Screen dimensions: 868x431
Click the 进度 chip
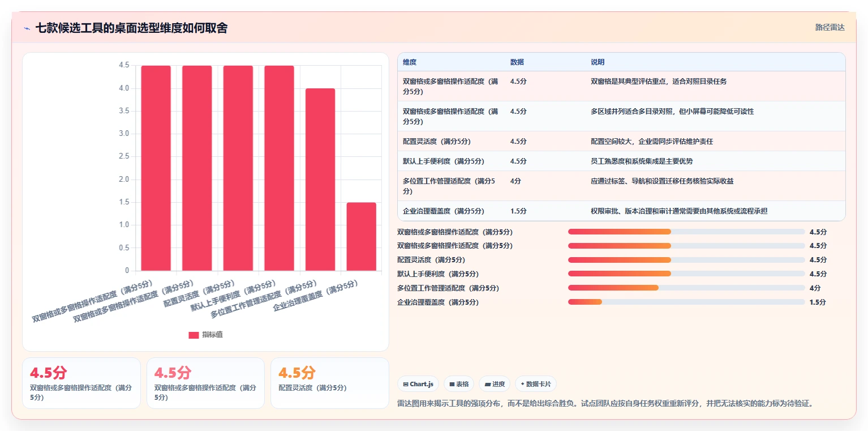pyautogui.click(x=495, y=384)
